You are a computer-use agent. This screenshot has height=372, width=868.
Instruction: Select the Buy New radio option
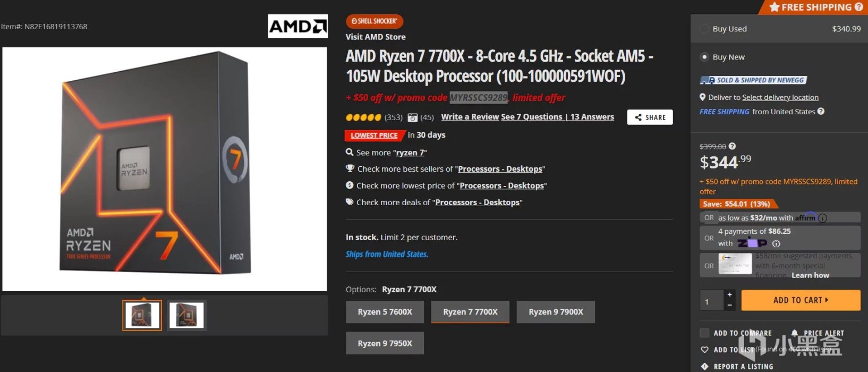click(704, 57)
